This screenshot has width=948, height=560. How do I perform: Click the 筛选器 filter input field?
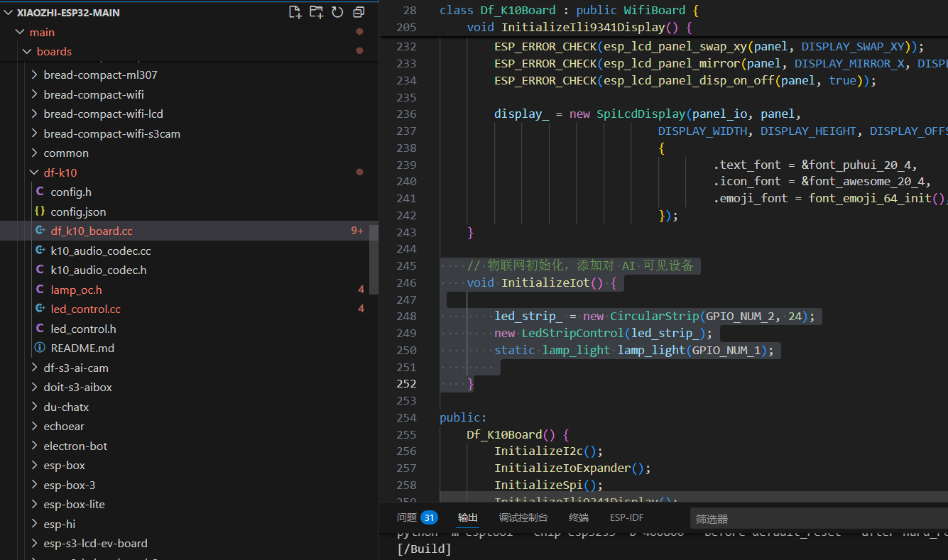point(819,519)
